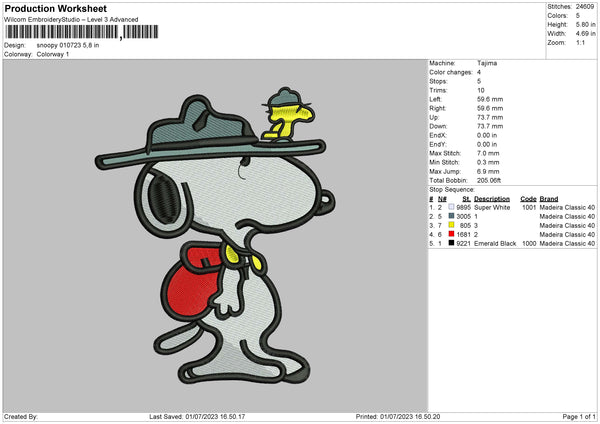Click "Printed: 01/07/2023 16.50.20" footer
Screen dimensions: 600x424
click(x=398, y=417)
